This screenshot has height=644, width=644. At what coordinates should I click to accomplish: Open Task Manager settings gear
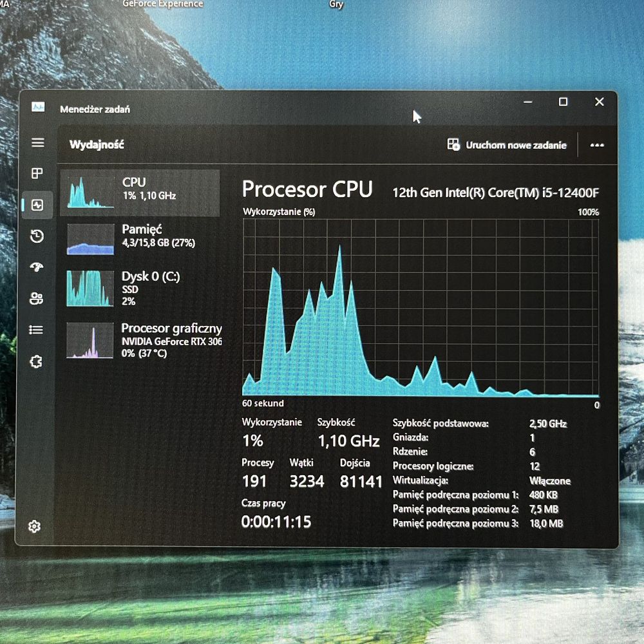coord(35,527)
